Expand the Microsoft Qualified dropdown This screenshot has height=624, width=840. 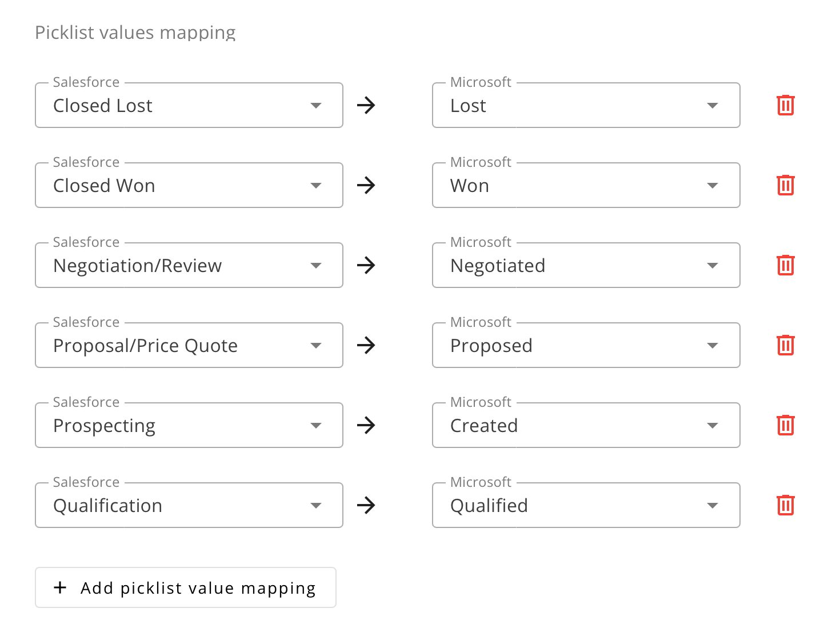pyautogui.click(x=712, y=506)
